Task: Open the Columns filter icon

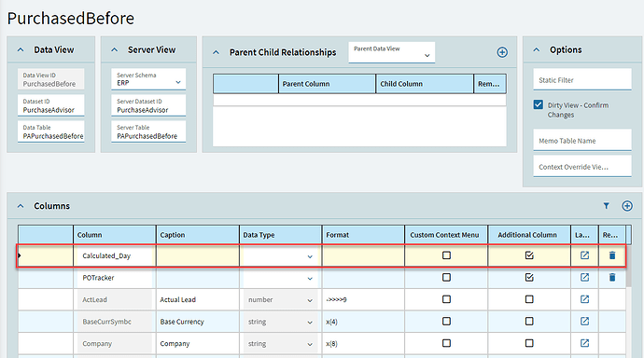Action: coord(607,206)
